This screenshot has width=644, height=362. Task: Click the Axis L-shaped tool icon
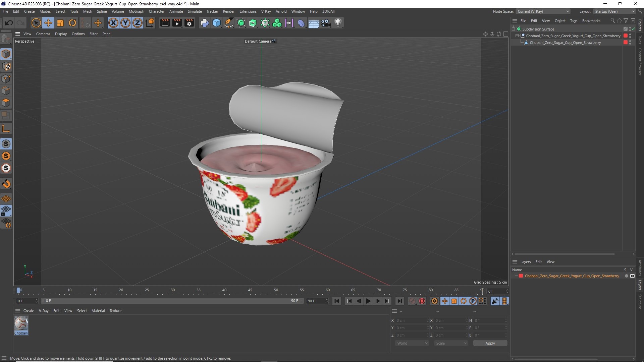point(6,128)
